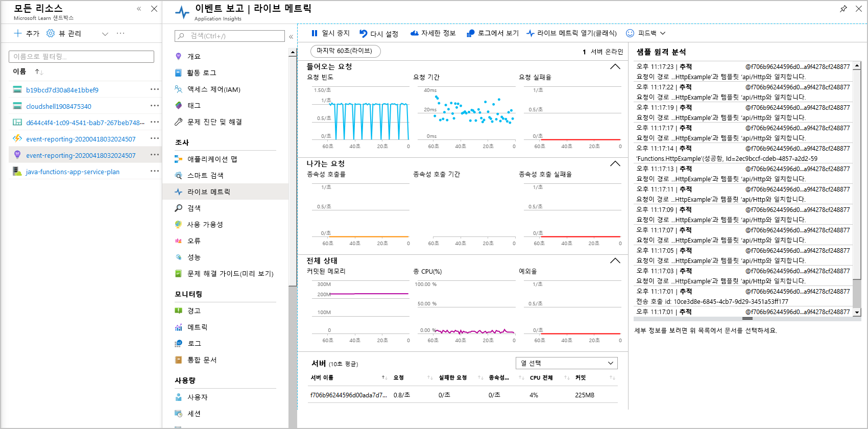Collapse the resource menu with double chevron

291,36
